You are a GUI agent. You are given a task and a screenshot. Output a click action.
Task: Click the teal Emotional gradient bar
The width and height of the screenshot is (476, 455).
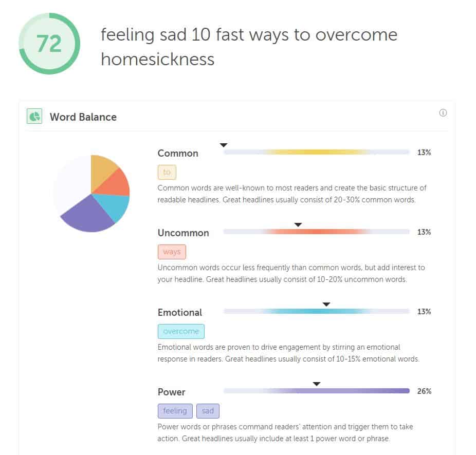(317, 311)
